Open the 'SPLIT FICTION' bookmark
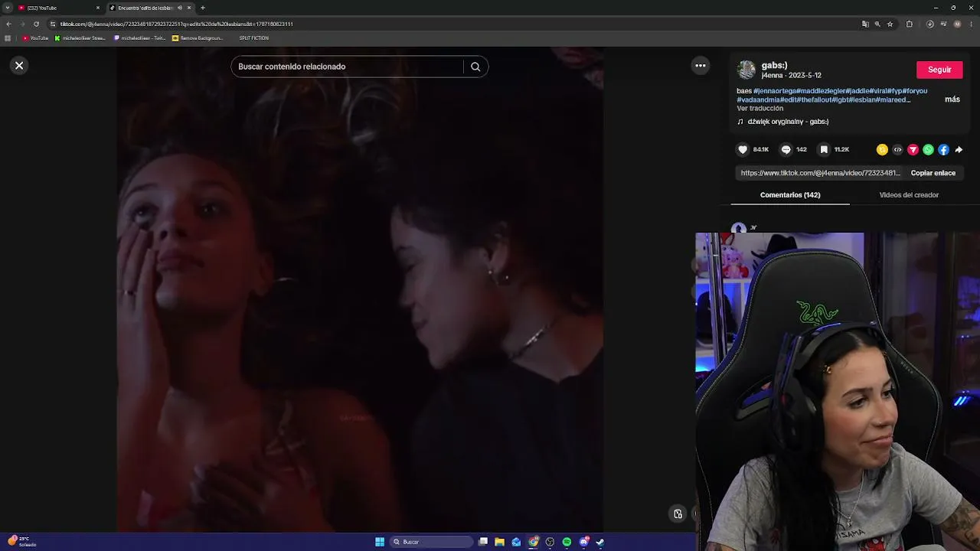This screenshot has width=980, height=551. pos(253,38)
